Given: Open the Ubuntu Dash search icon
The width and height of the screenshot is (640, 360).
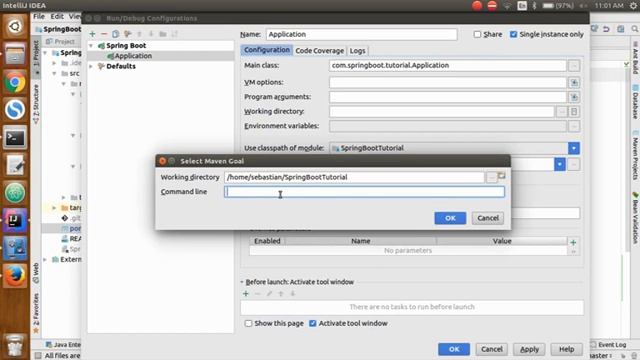Looking at the screenshot, I should pos(15,27).
